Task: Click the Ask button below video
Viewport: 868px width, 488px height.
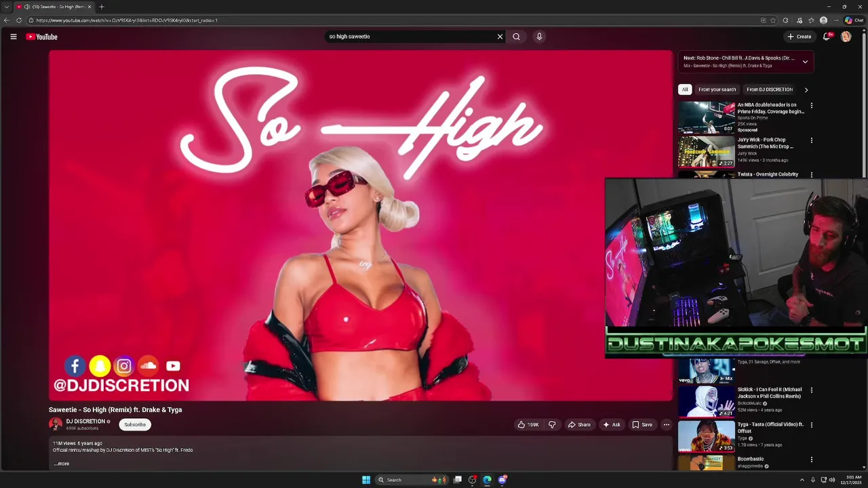Action: (x=611, y=425)
